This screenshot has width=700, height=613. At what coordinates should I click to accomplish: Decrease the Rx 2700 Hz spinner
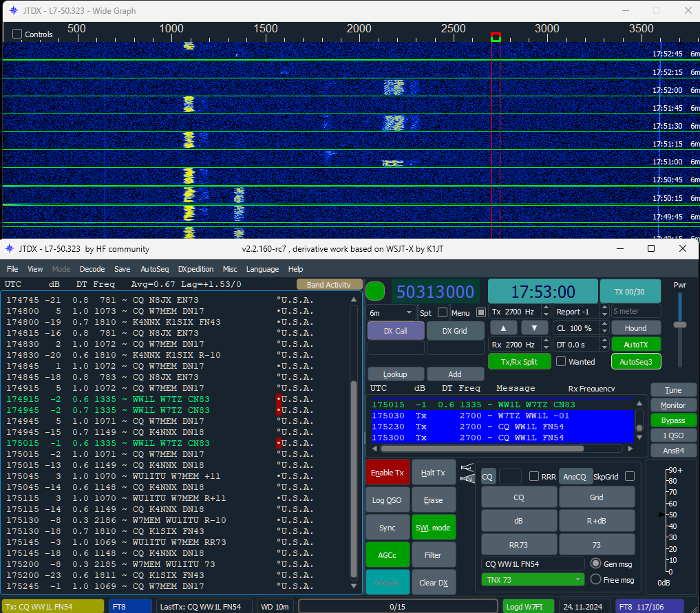[x=546, y=347]
